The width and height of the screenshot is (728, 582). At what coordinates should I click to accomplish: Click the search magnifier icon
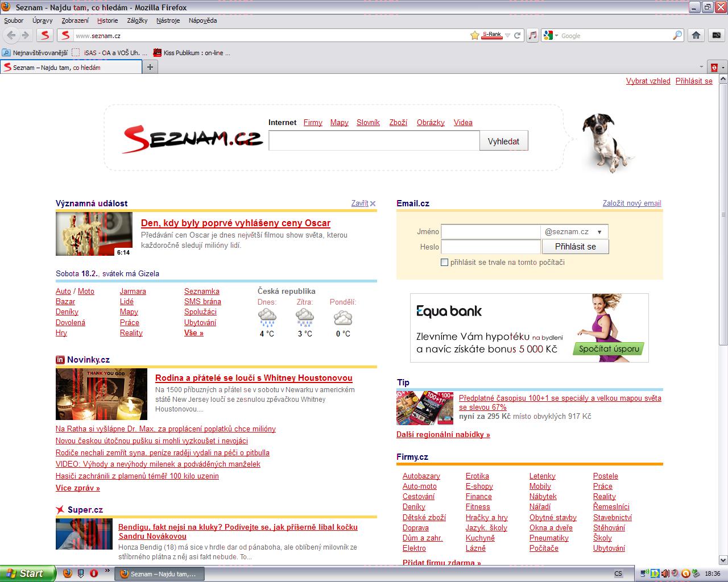[677, 35]
